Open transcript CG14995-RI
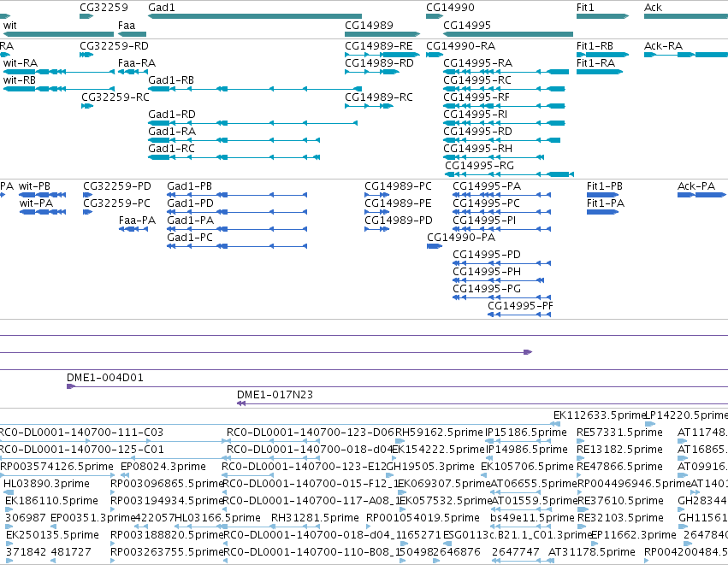Screen dimensions: 728x565 476,115
